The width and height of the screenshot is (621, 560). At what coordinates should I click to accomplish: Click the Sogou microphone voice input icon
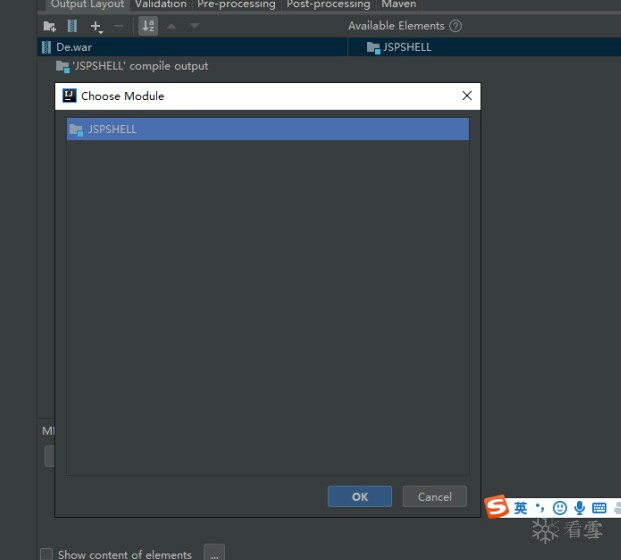click(x=579, y=508)
